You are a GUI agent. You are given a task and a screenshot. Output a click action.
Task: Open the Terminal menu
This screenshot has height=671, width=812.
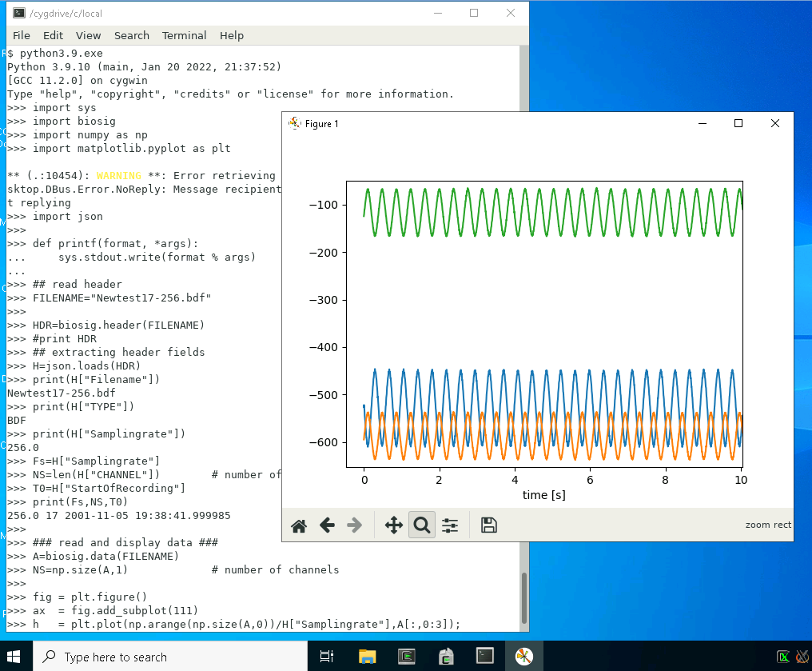[184, 35]
